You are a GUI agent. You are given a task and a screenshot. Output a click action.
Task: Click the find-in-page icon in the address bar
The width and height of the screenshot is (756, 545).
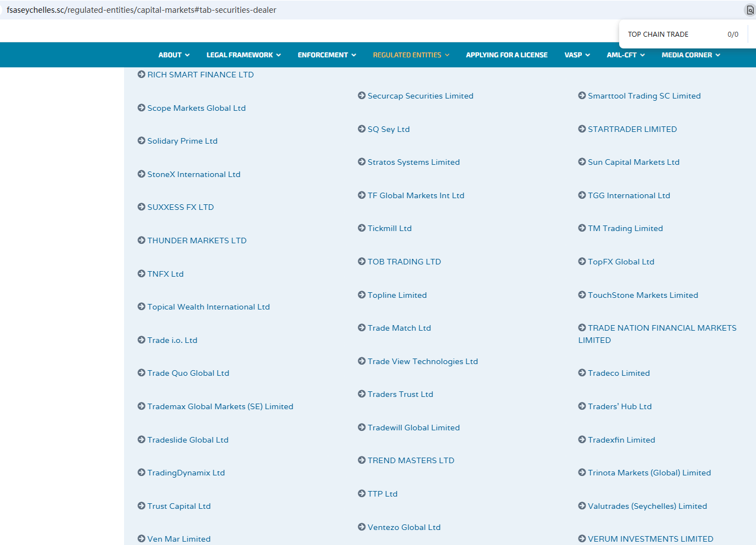pos(750,10)
